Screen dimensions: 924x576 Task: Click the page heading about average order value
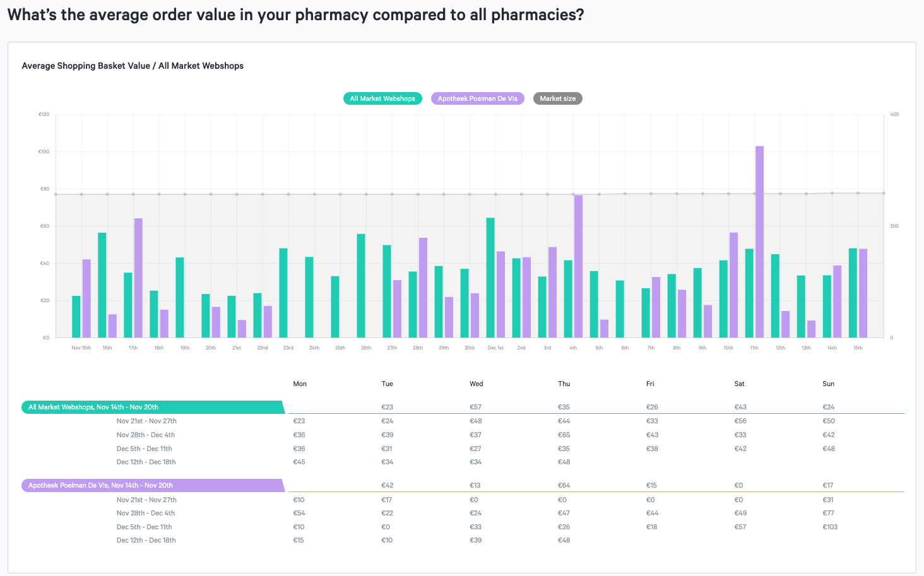click(x=296, y=15)
